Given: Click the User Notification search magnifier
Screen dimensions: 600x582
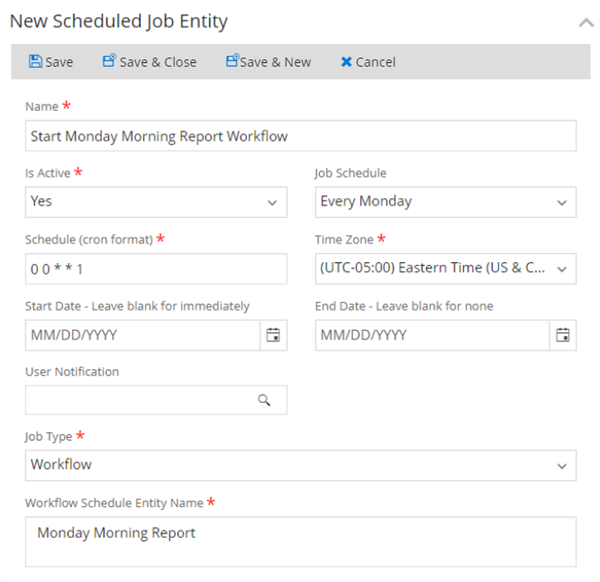Looking at the screenshot, I should tap(264, 400).
